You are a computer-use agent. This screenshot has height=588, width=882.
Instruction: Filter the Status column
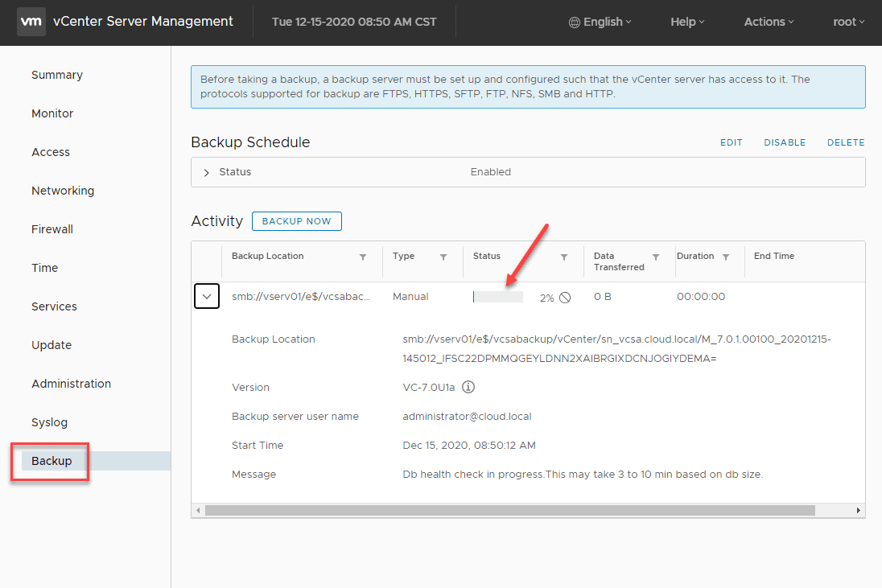click(x=563, y=257)
